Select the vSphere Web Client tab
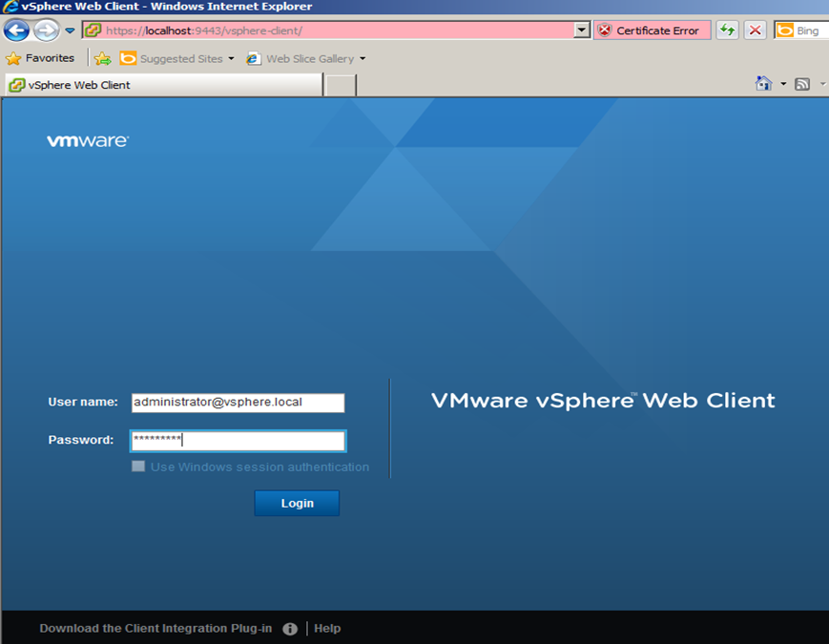This screenshot has width=829, height=644. (x=164, y=85)
